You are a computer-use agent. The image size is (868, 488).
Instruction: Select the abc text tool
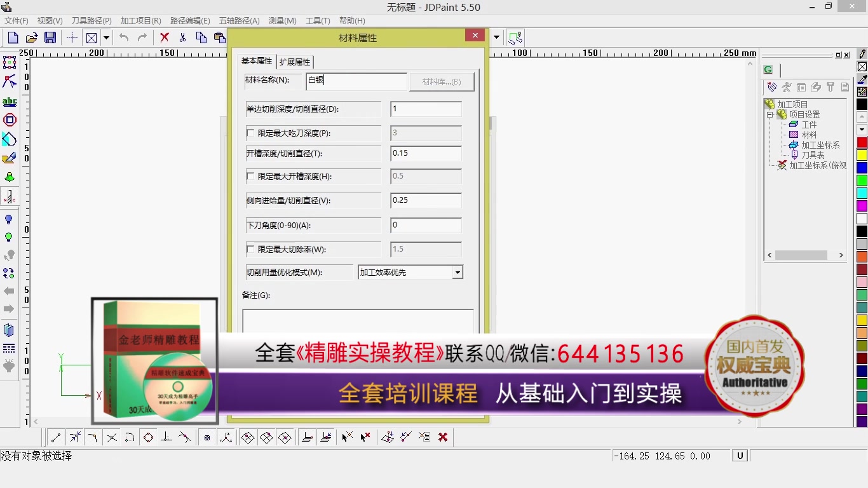tap(9, 100)
